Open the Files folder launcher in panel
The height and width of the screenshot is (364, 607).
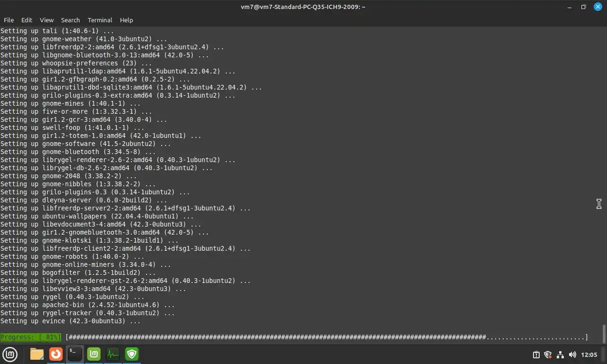(37, 354)
